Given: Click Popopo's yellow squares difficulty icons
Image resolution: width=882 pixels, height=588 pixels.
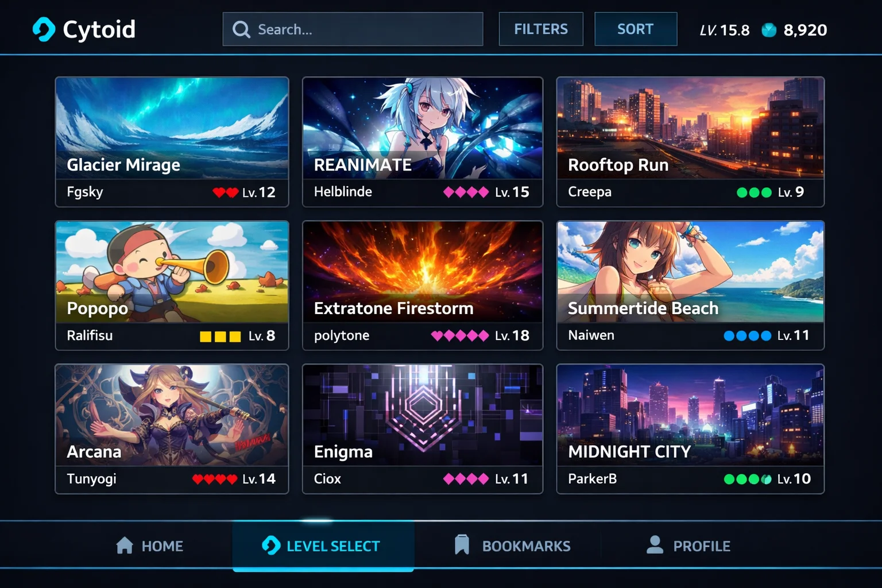Looking at the screenshot, I should (x=220, y=336).
